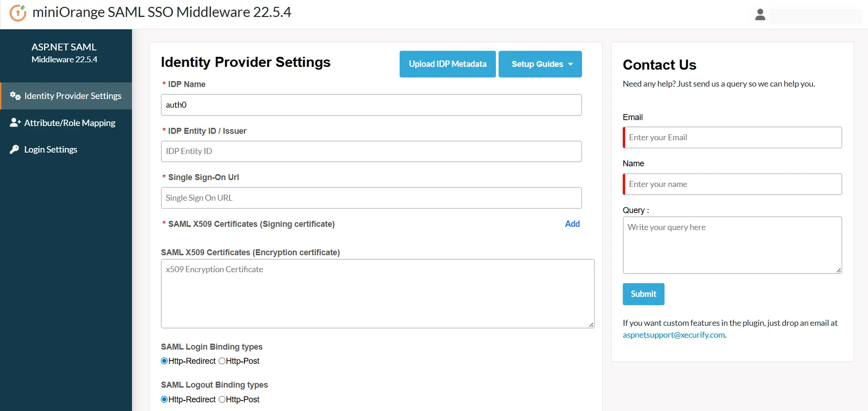
Task: Grab the query textarea corner handle
Action: click(x=839, y=270)
